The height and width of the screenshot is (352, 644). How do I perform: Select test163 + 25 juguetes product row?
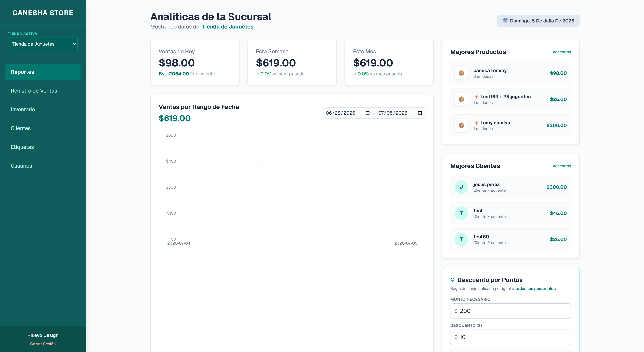pyautogui.click(x=511, y=99)
